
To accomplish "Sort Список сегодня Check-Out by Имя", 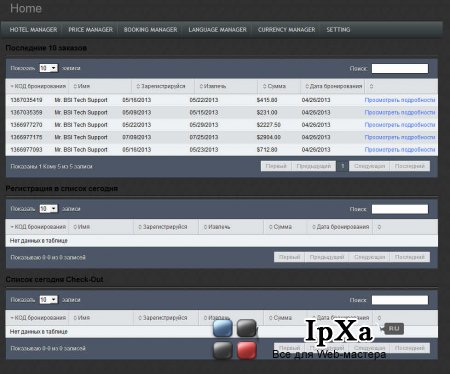I will tap(82, 318).
